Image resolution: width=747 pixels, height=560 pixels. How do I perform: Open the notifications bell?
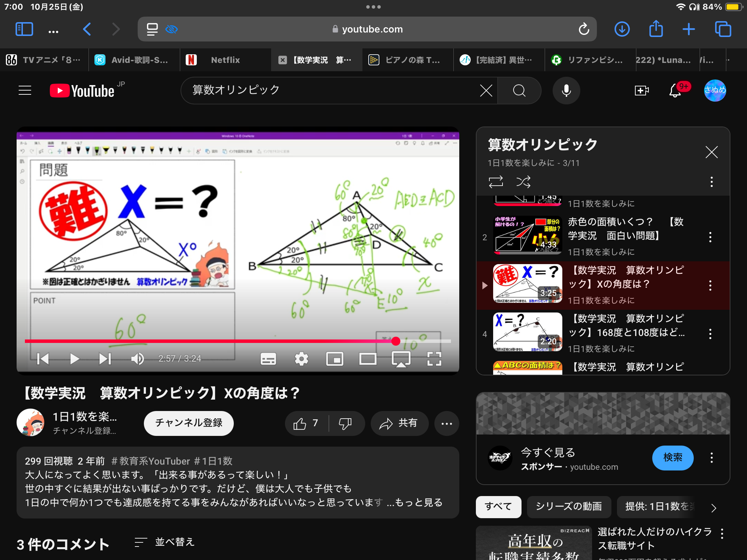tap(675, 91)
